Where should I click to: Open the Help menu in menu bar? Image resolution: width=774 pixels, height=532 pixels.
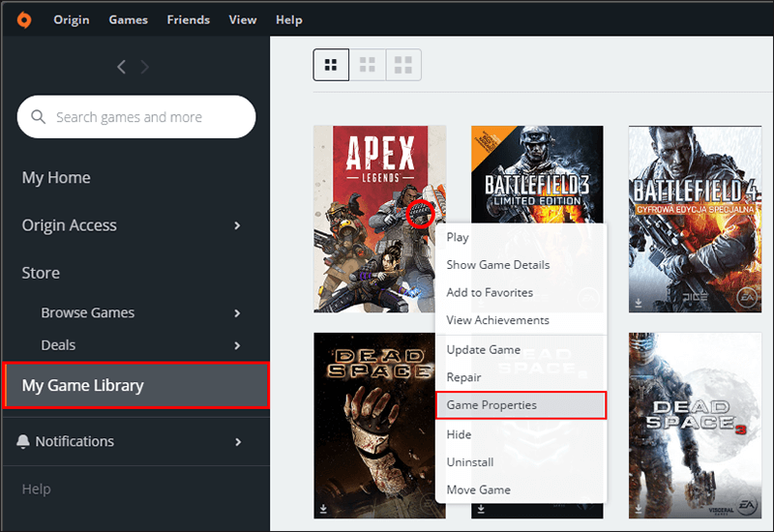[x=288, y=19]
